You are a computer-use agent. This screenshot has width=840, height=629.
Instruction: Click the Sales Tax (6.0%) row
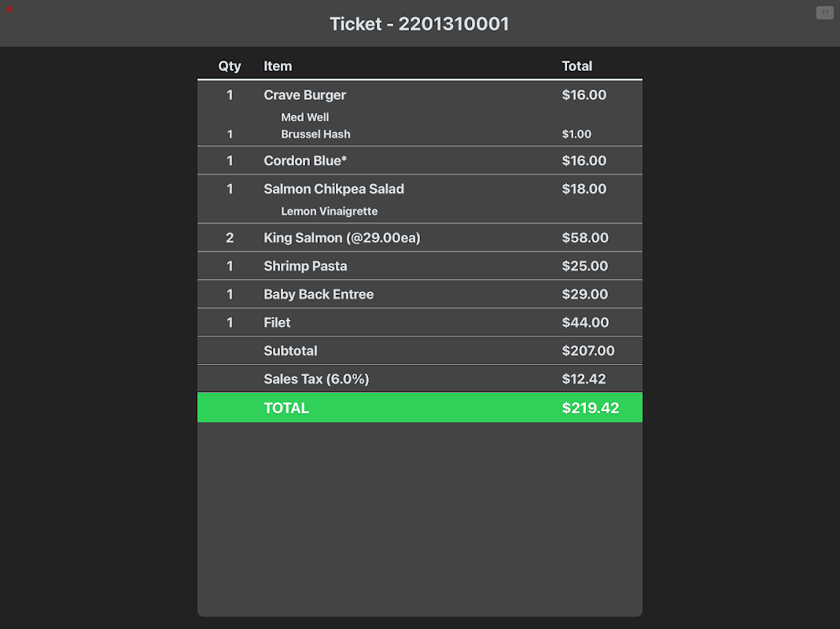(x=316, y=379)
